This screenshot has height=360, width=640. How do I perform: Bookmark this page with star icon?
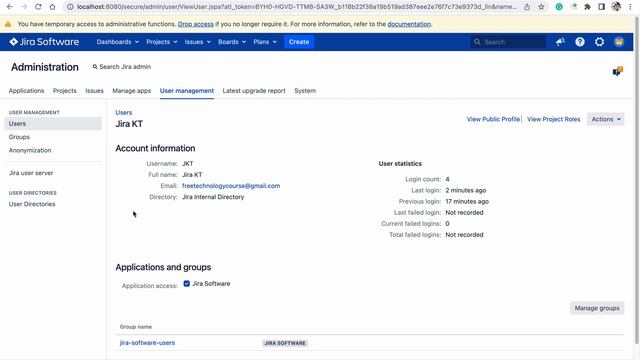pos(541,7)
